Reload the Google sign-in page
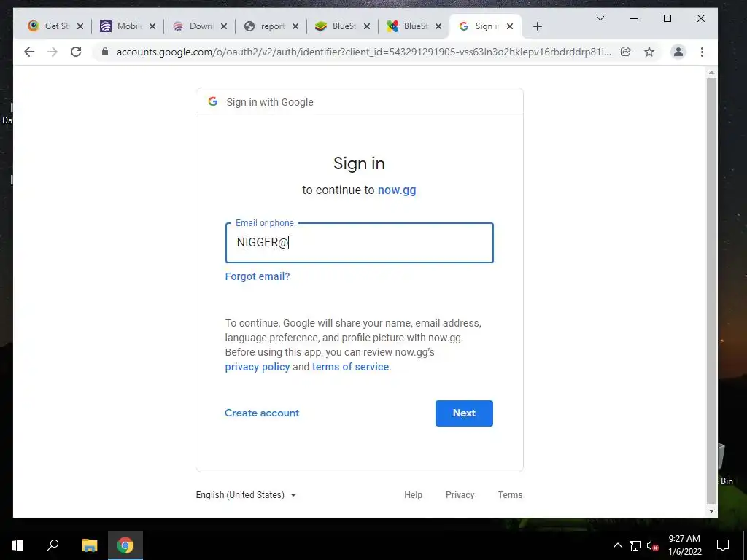Viewport: 747px width, 560px height. (76, 52)
